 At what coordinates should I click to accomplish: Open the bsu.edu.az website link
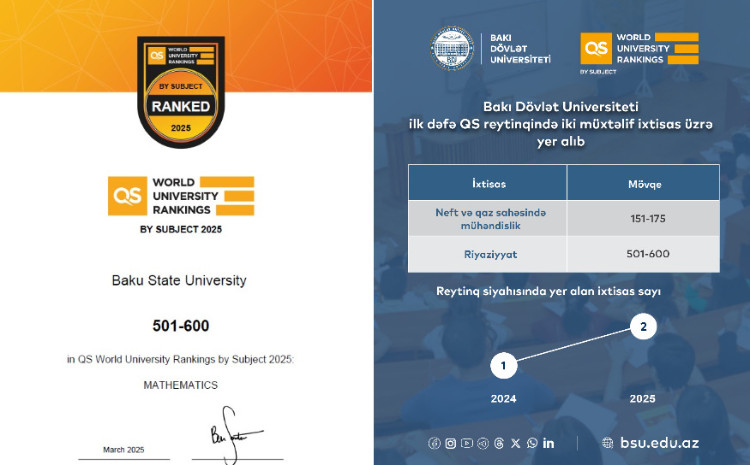coord(653,443)
